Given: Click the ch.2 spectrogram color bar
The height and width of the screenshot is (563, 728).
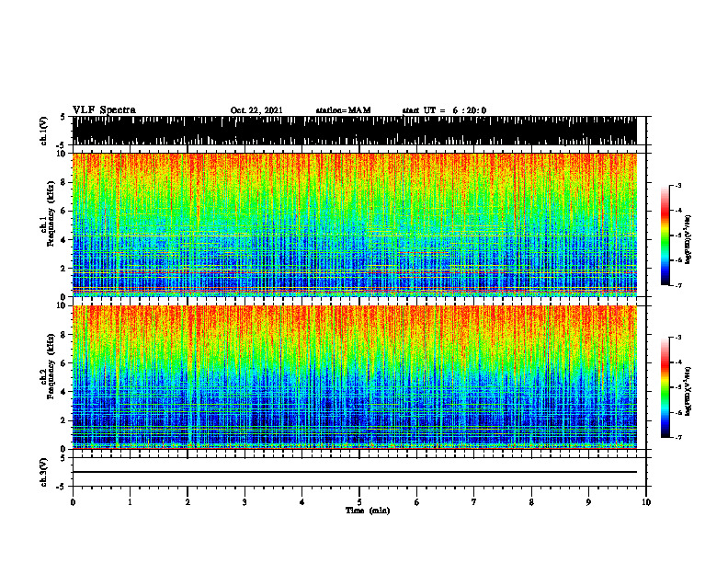Looking at the screenshot, I should [665, 387].
